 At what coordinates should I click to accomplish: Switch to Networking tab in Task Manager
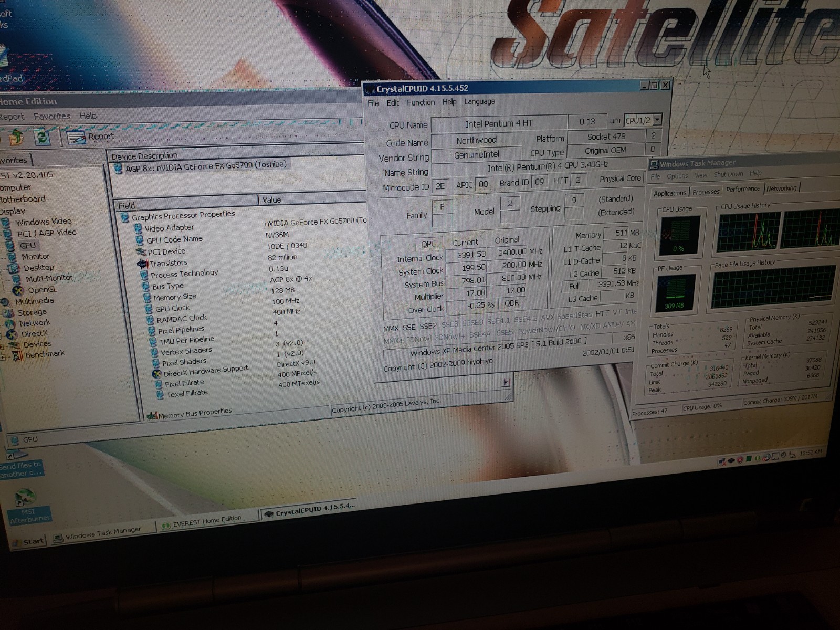coord(781,188)
